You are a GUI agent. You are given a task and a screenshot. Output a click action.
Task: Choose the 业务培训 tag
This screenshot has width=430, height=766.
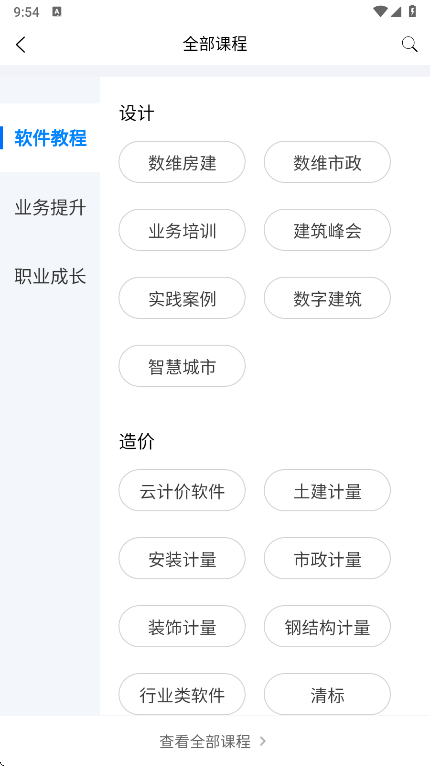[182, 230]
